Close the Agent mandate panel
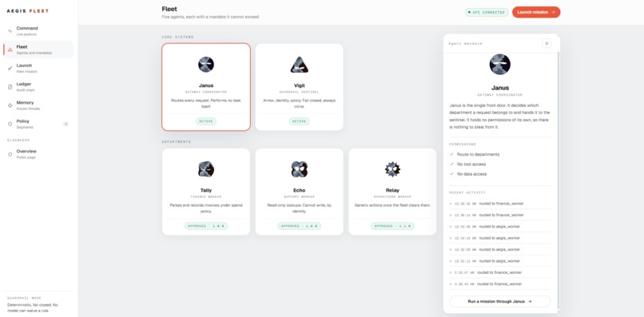644x317 pixels. pos(547,43)
